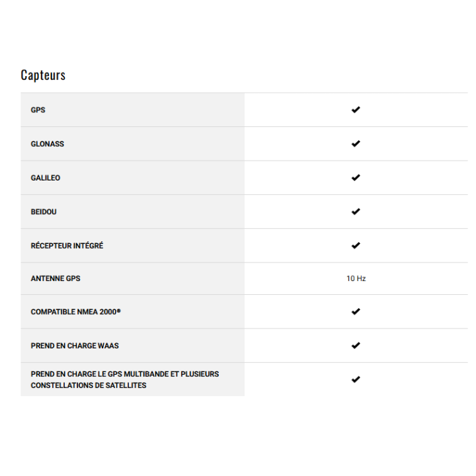Select the GALILEO label
The height and width of the screenshot is (476, 476).
[x=46, y=178]
